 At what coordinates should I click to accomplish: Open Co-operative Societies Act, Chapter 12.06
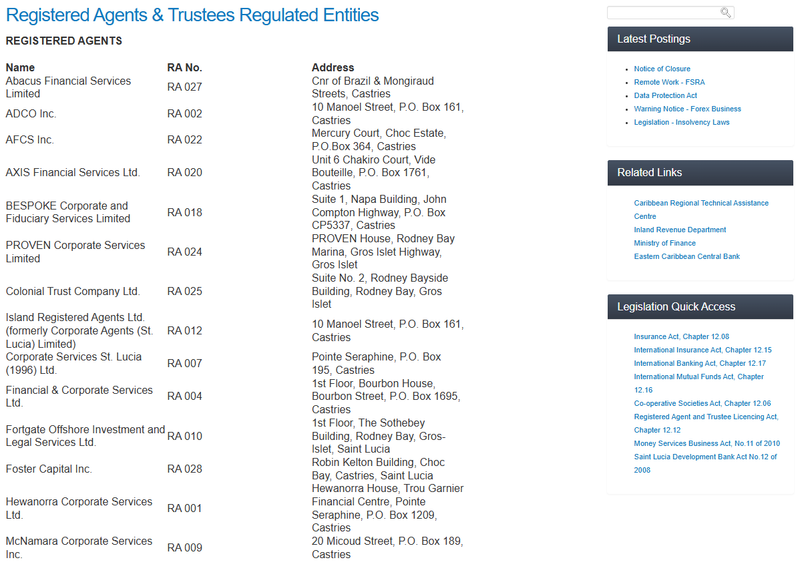(x=702, y=403)
